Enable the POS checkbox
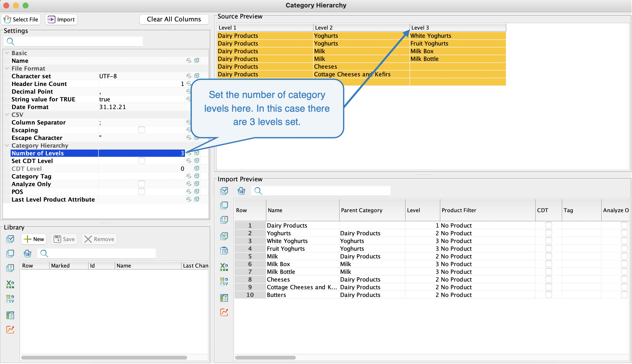 141,192
